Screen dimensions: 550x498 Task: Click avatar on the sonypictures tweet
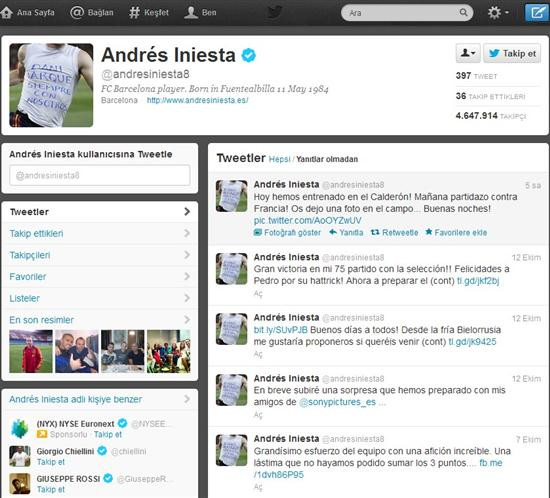pos(232,390)
